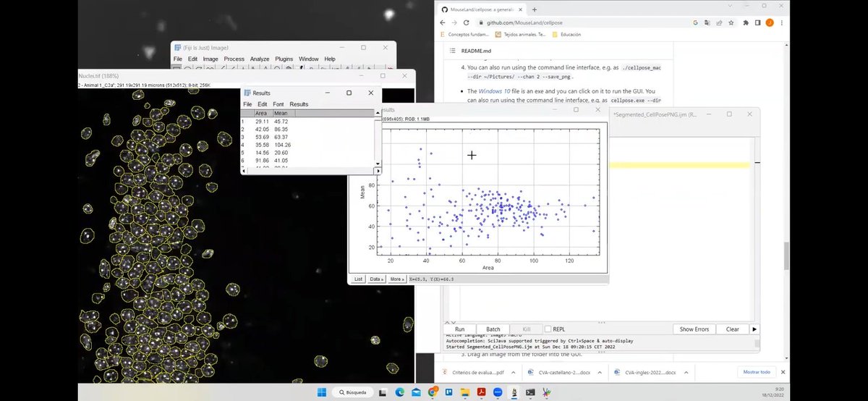Screen dimensions: 868x401
Task: Close the MouseLand/cellpose tab
Action: point(520,9)
